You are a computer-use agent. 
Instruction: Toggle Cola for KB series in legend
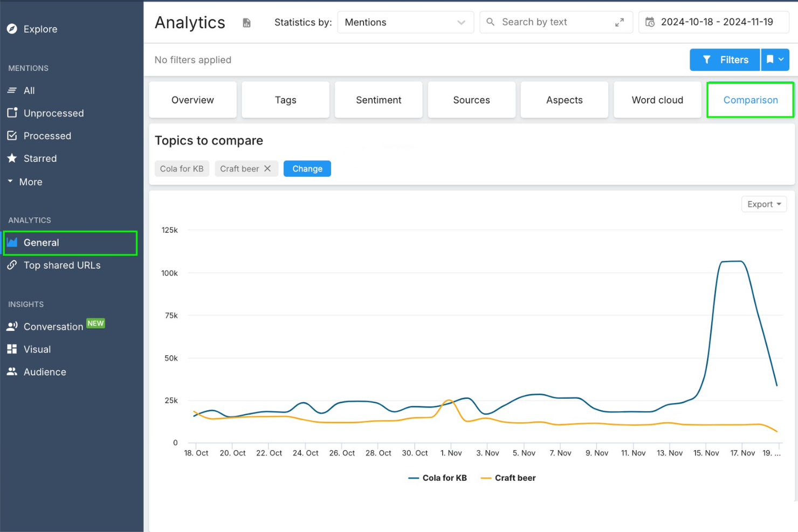pos(438,478)
